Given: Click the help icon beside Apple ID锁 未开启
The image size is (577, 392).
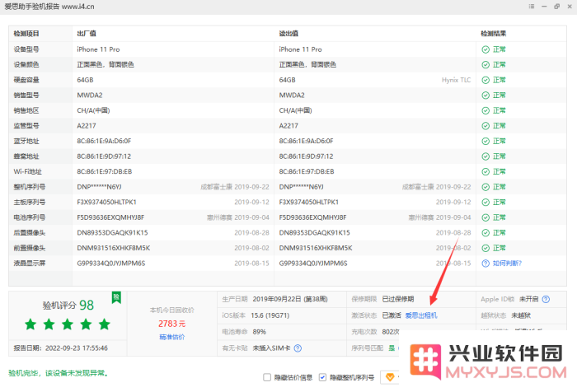Looking at the screenshot, I should [546, 299].
